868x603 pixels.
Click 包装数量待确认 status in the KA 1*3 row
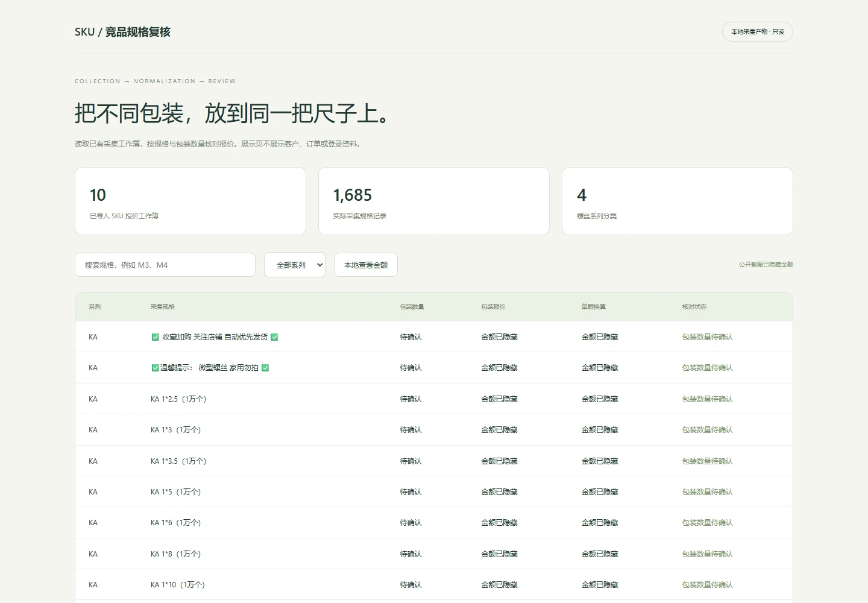pyautogui.click(x=708, y=430)
